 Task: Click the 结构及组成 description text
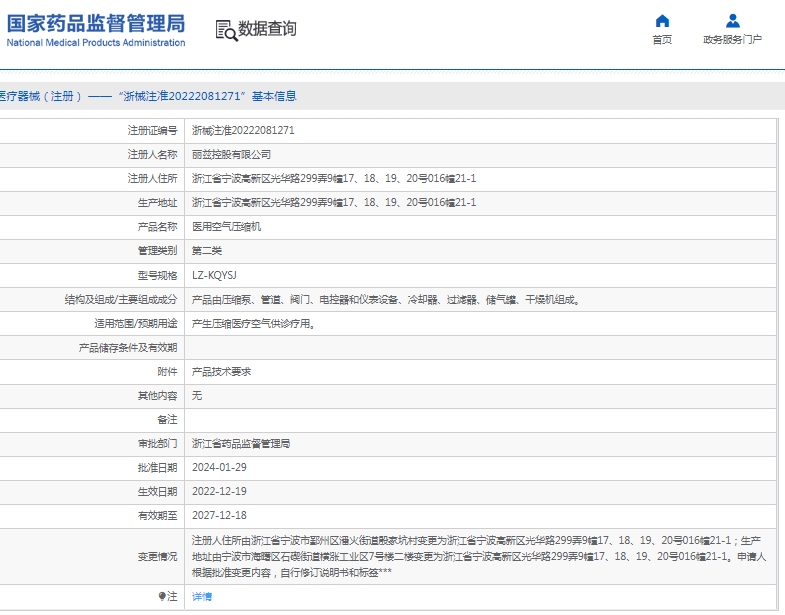[386, 299]
